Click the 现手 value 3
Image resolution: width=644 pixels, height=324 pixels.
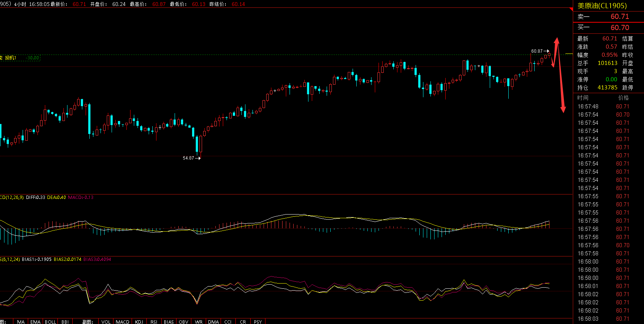coord(615,71)
